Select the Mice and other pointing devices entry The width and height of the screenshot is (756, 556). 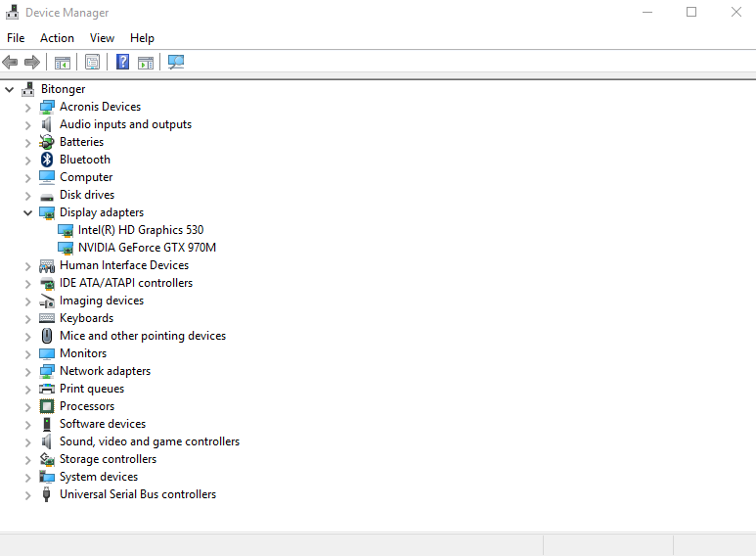click(x=142, y=336)
